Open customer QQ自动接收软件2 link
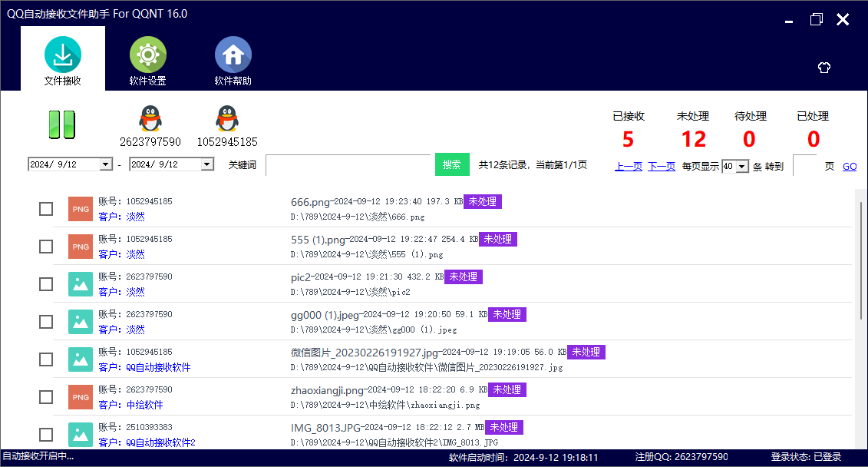 (x=160, y=442)
